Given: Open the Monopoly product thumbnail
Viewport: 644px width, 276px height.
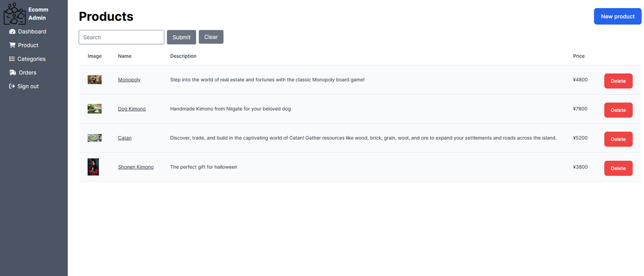Looking at the screenshot, I should pos(94,80).
